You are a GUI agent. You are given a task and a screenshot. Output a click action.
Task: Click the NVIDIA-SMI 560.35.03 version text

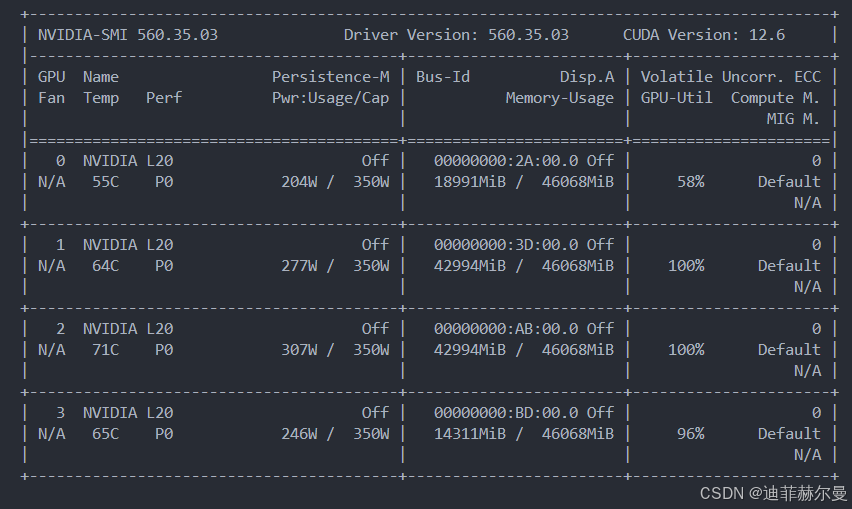point(128,35)
